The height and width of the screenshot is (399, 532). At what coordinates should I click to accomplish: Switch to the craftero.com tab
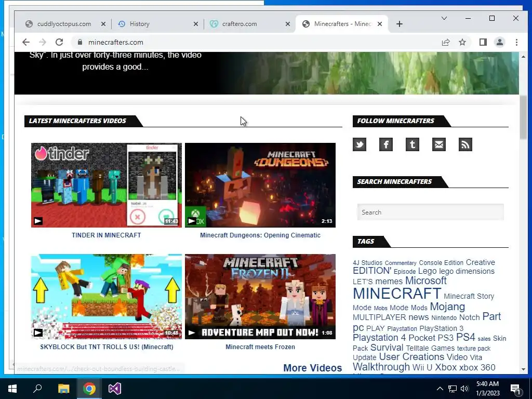coord(249,24)
